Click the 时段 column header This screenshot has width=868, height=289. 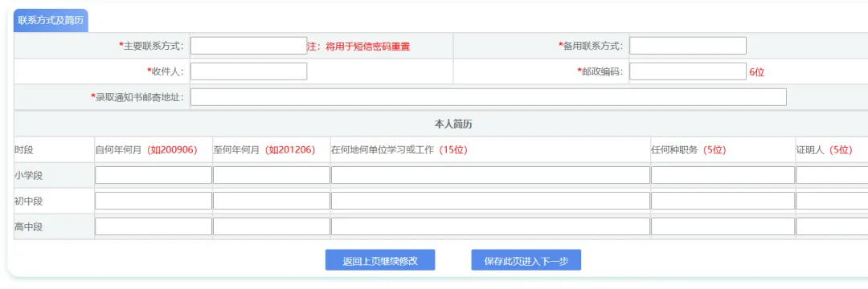click(24, 150)
